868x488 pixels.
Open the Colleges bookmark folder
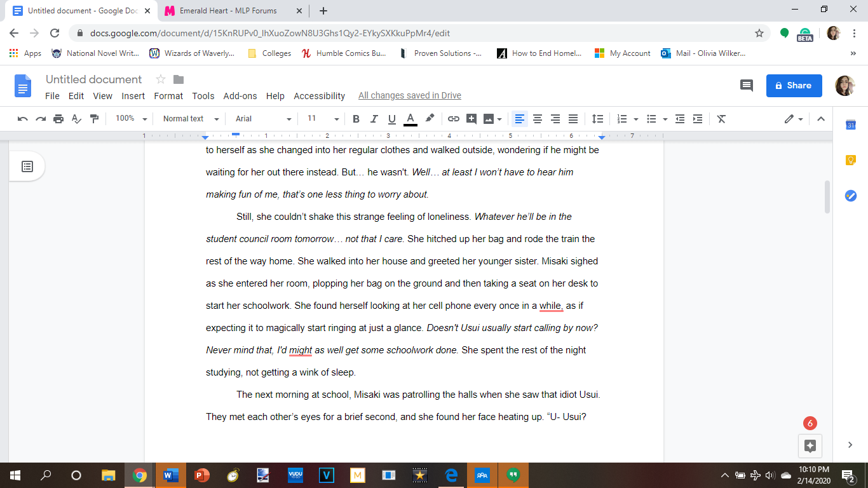[269, 53]
